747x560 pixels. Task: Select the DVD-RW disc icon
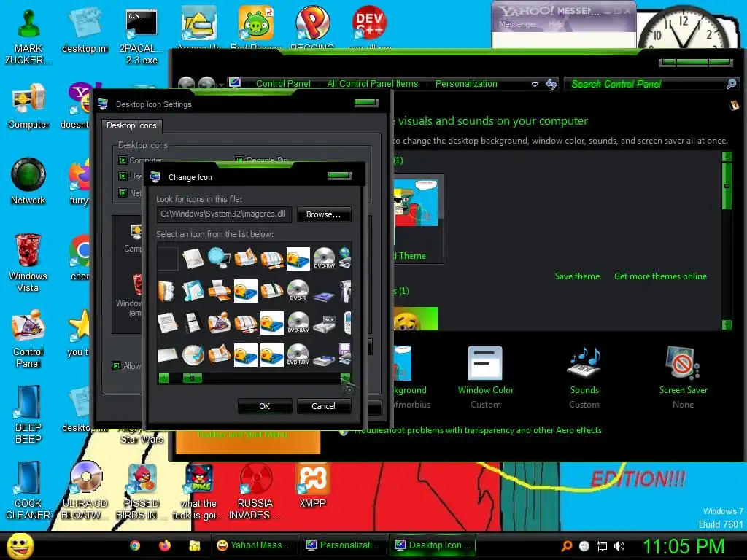[325, 259]
